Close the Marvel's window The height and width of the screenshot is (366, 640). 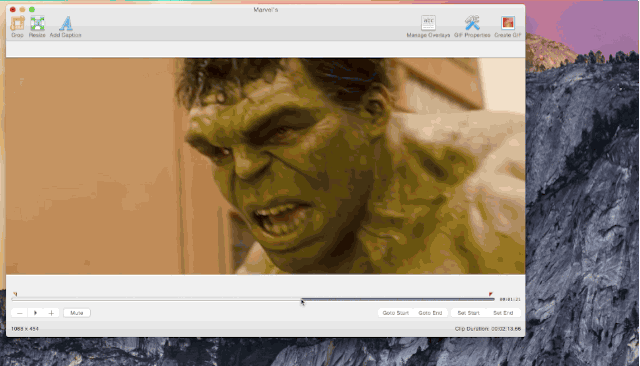[x=13, y=9]
